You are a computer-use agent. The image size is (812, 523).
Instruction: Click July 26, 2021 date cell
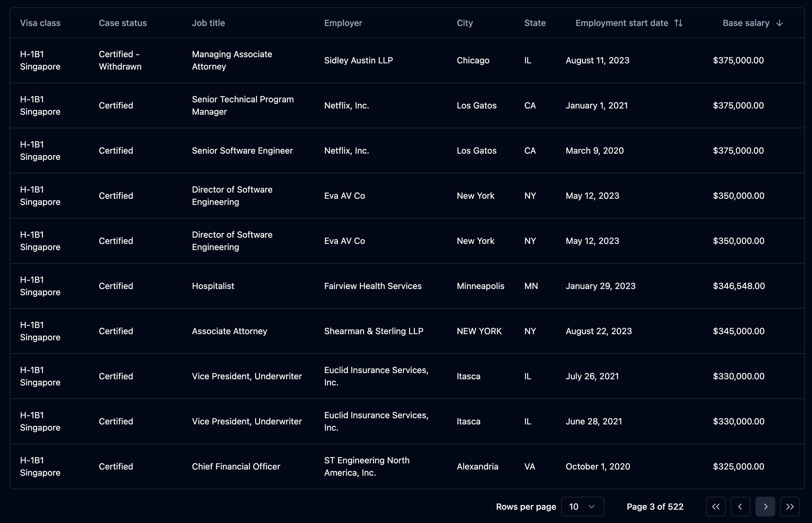pos(592,376)
